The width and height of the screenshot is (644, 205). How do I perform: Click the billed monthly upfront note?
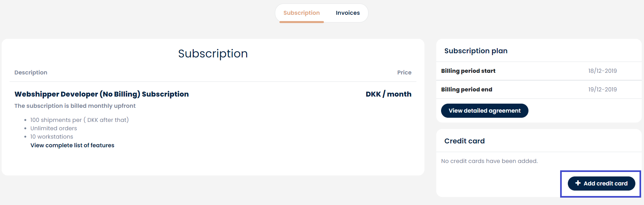point(75,106)
